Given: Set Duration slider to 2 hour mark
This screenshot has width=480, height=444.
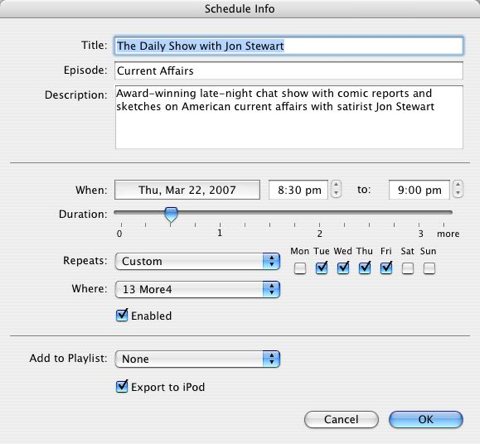Looking at the screenshot, I should point(319,212).
